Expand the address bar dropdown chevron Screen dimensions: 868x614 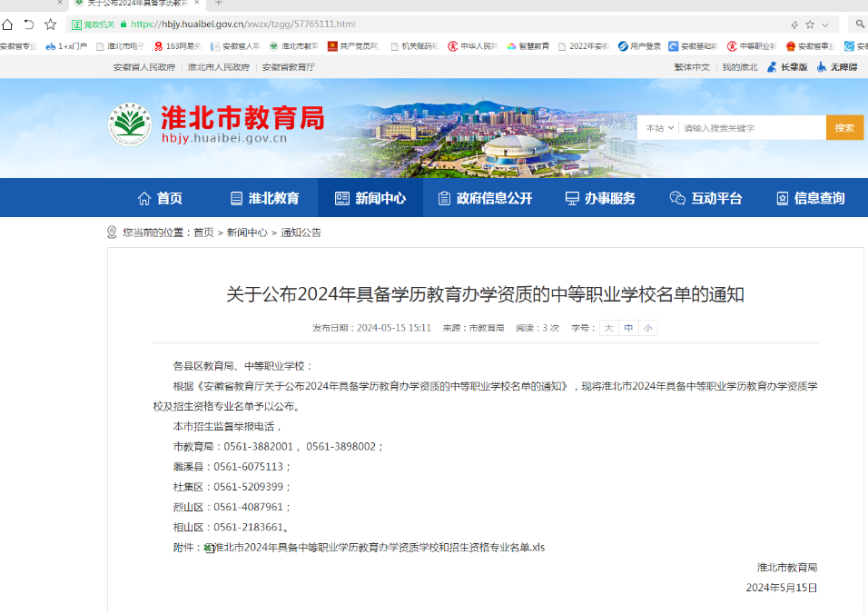pyautogui.click(x=825, y=25)
